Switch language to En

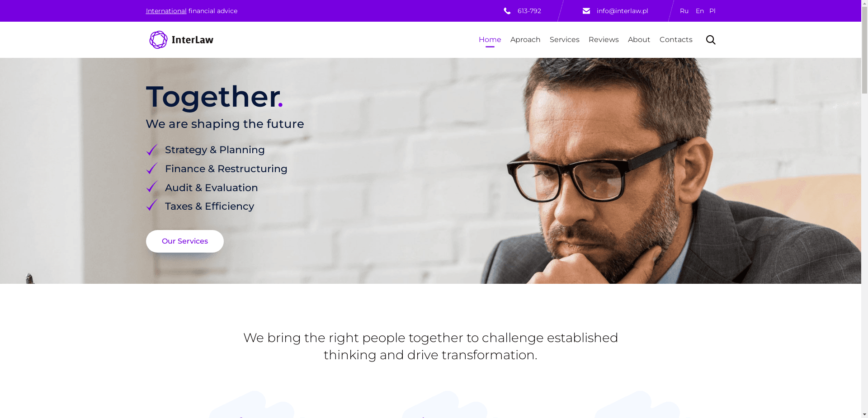coord(699,11)
